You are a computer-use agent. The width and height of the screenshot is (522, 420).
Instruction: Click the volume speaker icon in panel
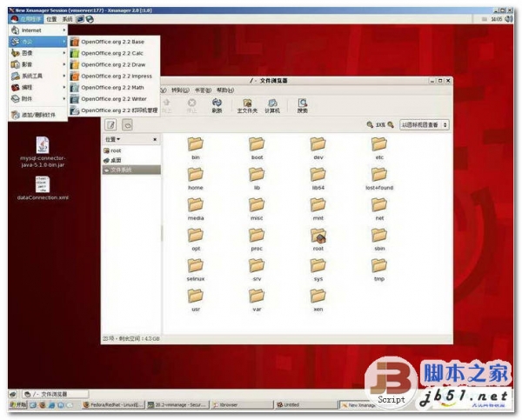point(509,19)
